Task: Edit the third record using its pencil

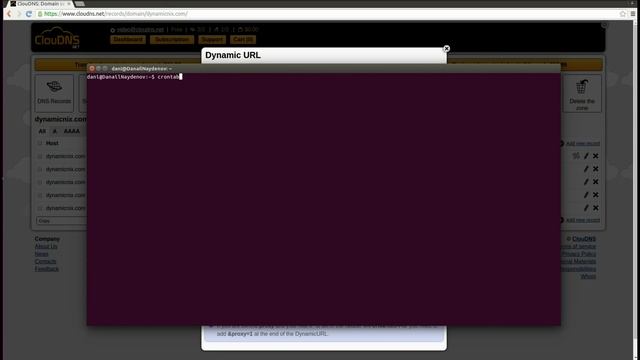Action: pyautogui.click(x=586, y=182)
